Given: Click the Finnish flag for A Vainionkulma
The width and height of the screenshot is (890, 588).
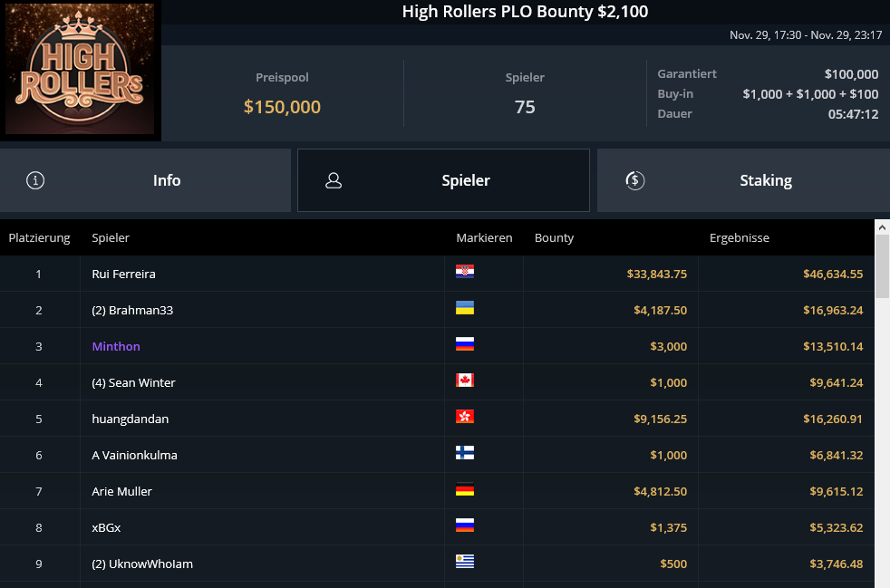Looking at the screenshot, I should (465, 453).
